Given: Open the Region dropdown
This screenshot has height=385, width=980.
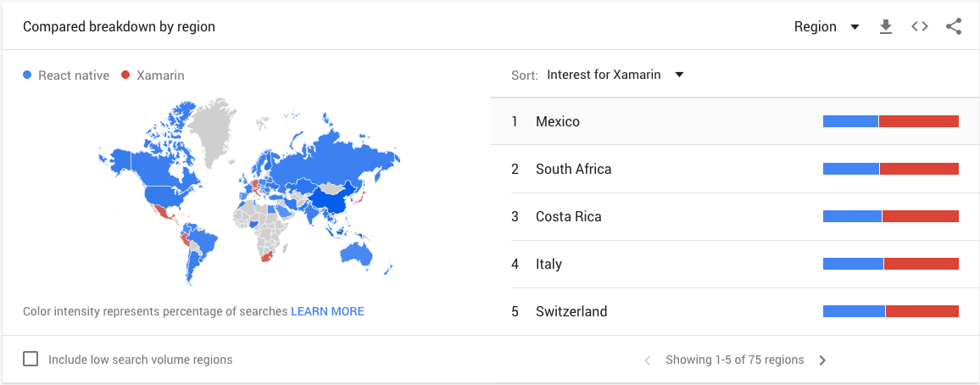Looking at the screenshot, I should [827, 27].
